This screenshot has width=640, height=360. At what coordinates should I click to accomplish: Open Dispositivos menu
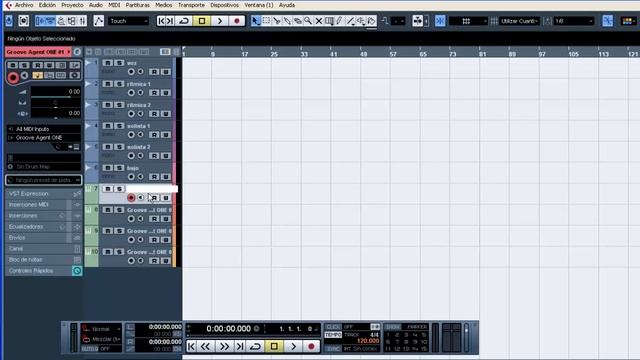(x=224, y=5)
